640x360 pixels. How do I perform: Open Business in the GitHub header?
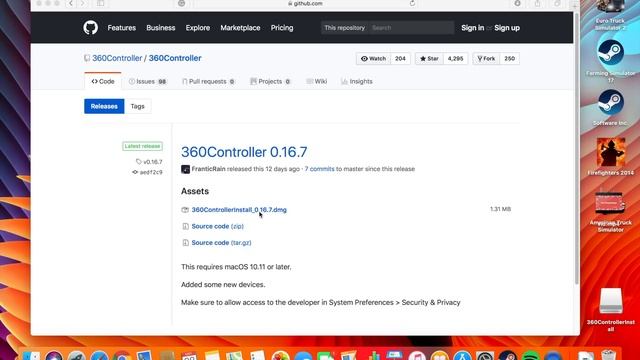(161, 28)
